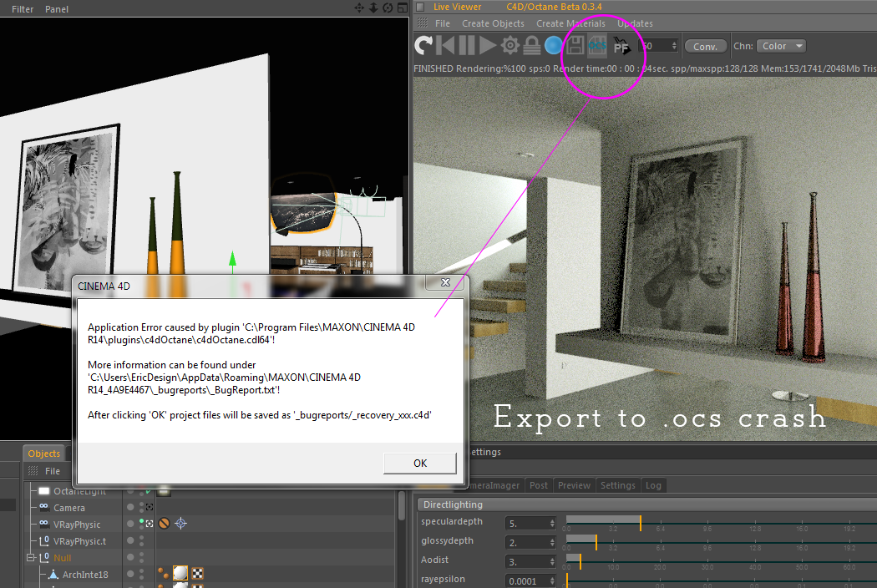Select the Null object in tree
This screenshot has width=877, height=588.
tap(62, 558)
